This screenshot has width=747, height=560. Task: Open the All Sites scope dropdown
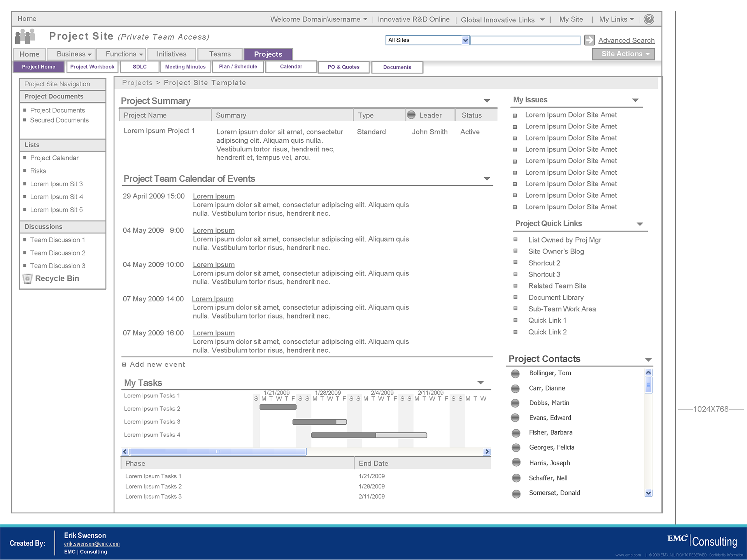pos(465,40)
